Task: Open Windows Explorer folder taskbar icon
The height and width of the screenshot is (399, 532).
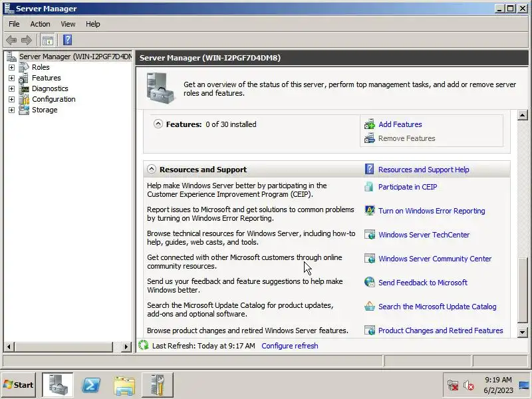Action: tap(124, 386)
